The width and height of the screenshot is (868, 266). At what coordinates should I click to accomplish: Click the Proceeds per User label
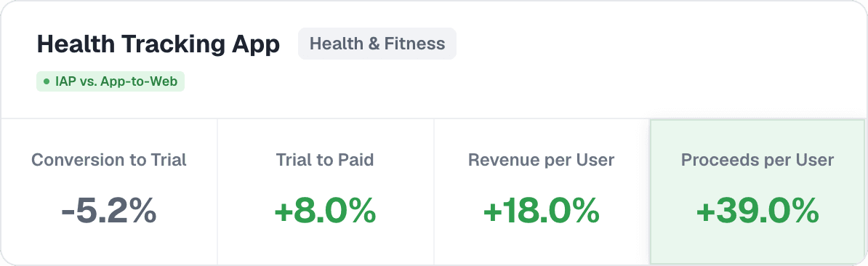[x=758, y=161]
